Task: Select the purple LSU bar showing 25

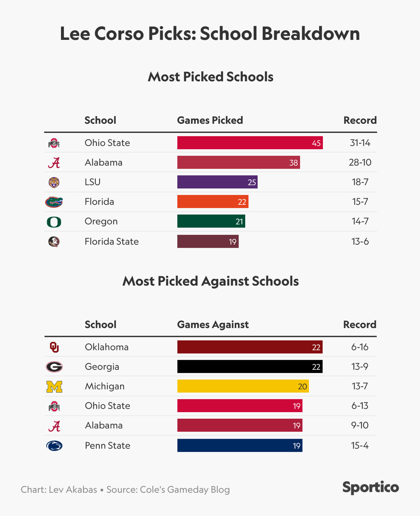Action: click(217, 182)
